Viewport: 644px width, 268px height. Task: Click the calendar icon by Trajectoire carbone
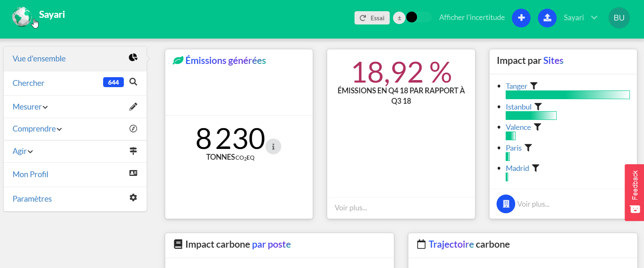click(x=421, y=244)
